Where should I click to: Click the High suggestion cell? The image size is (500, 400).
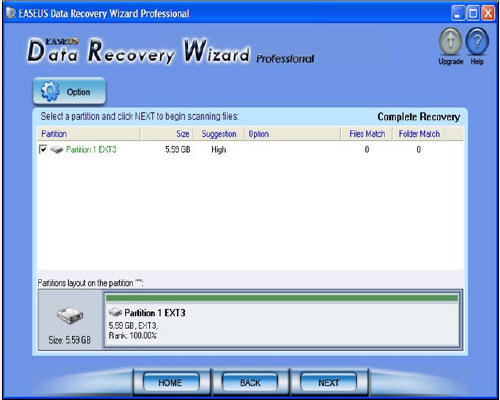coord(219,150)
